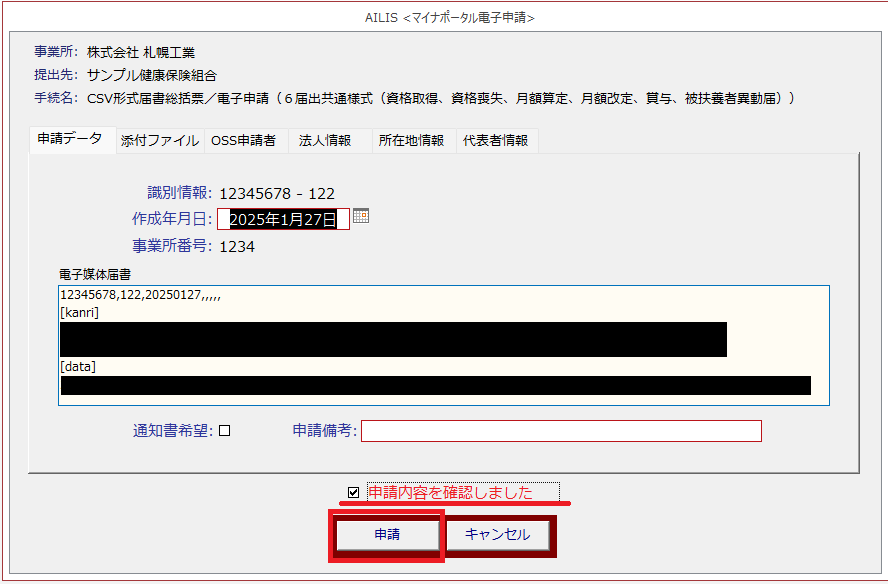Click the first CSV line in 電子媒体届書
Image resolution: width=888 pixels, height=584 pixels.
[140, 296]
